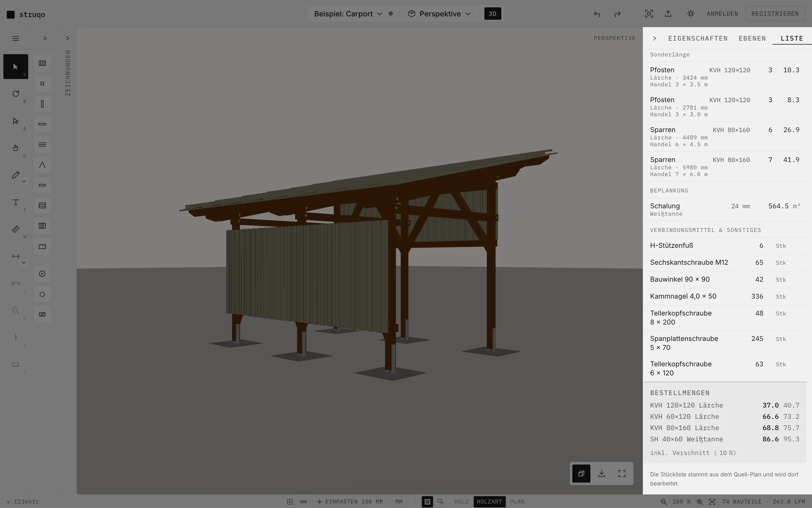
Task: Expand the dimension tool options chevron
Action: [x=23, y=263]
